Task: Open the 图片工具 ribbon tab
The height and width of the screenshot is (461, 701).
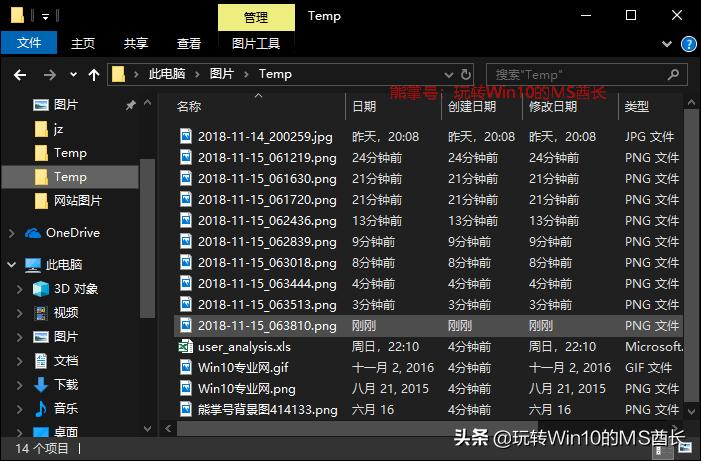Action: [x=256, y=43]
